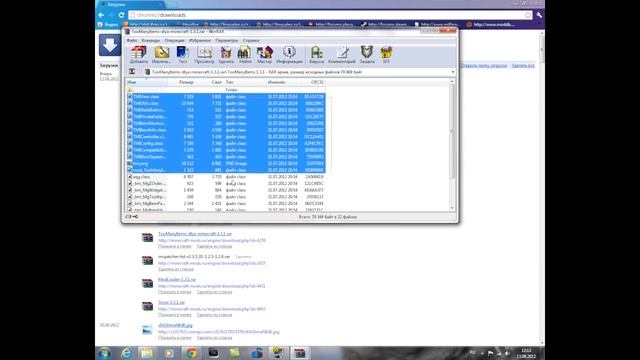Click 'Открыть папку загрузок' link on downloads page
640x360 pixels.
(484, 65)
